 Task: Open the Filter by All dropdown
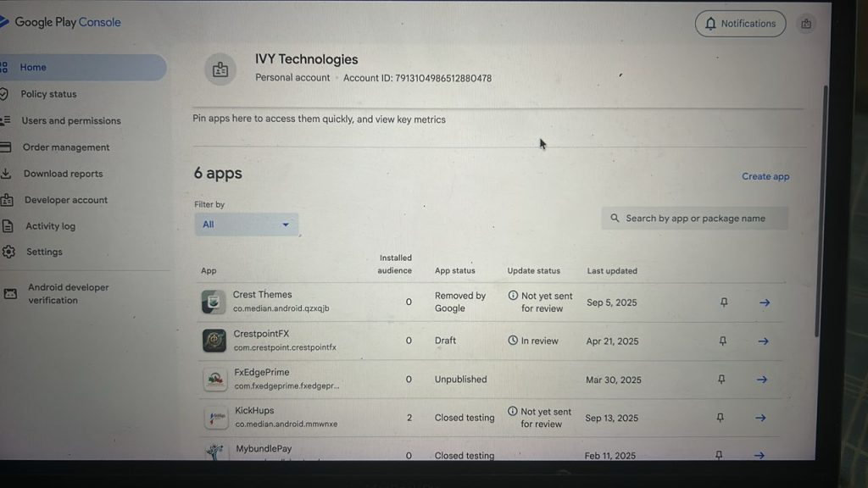pos(247,225)
